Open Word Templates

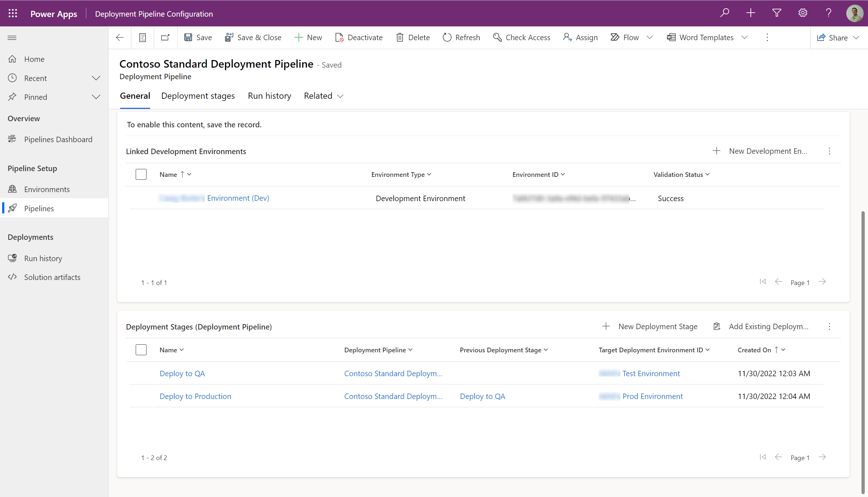700,37
